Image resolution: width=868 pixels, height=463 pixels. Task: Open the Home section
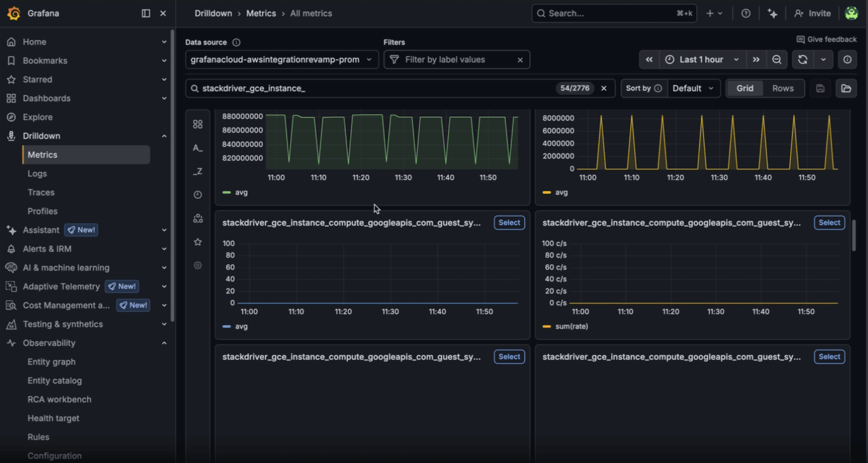click(x=34, y=42)
